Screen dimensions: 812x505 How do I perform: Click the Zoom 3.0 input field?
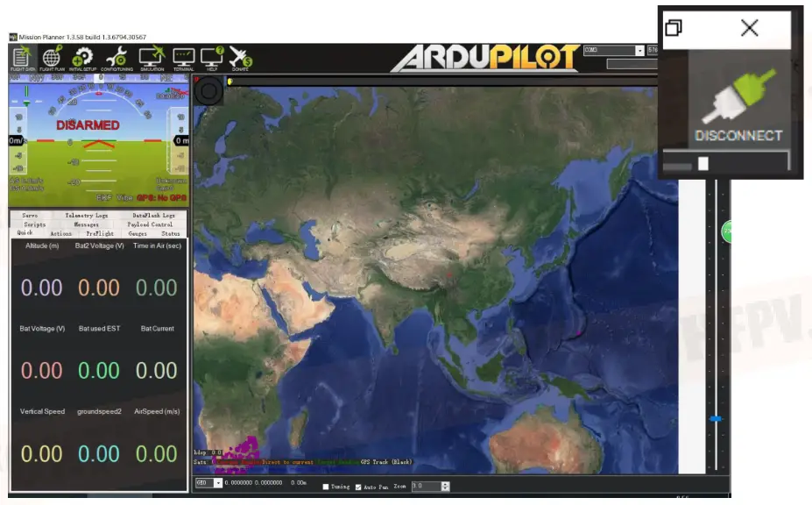point(427,486)
